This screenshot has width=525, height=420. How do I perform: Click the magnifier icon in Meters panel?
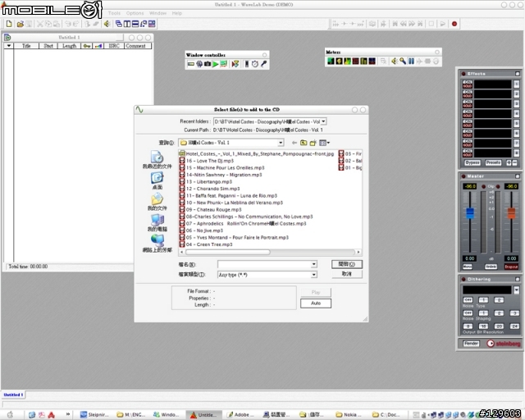tap(403, 61)
